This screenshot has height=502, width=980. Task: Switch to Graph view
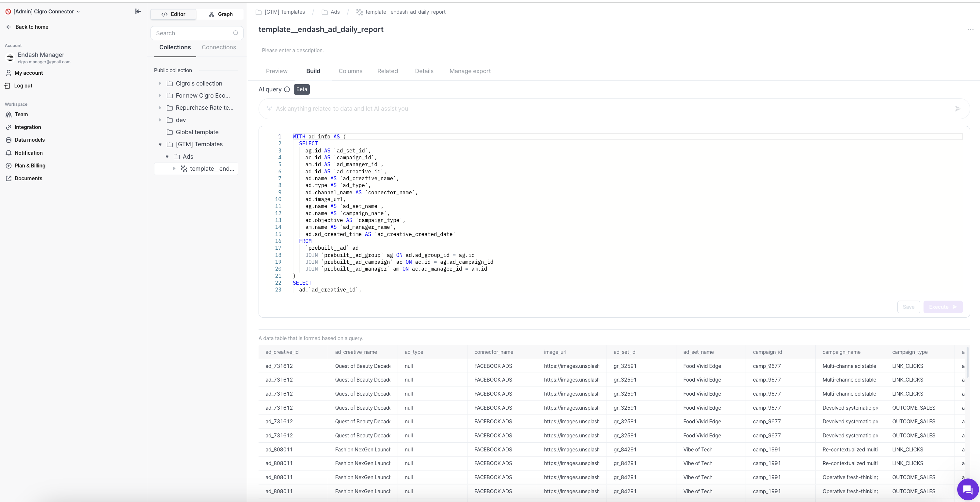click(221, 14)
